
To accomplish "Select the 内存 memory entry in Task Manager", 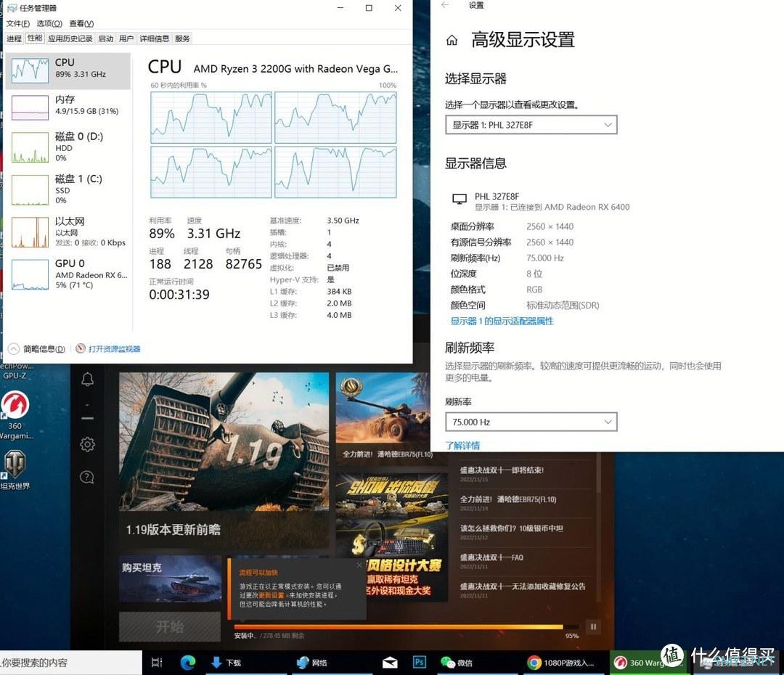I will pos(69,106).
